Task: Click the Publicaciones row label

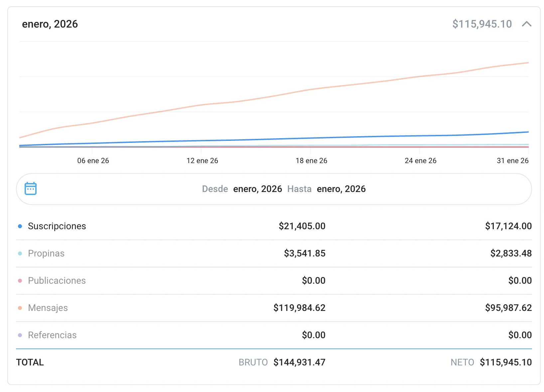Action: pos(57,281)
